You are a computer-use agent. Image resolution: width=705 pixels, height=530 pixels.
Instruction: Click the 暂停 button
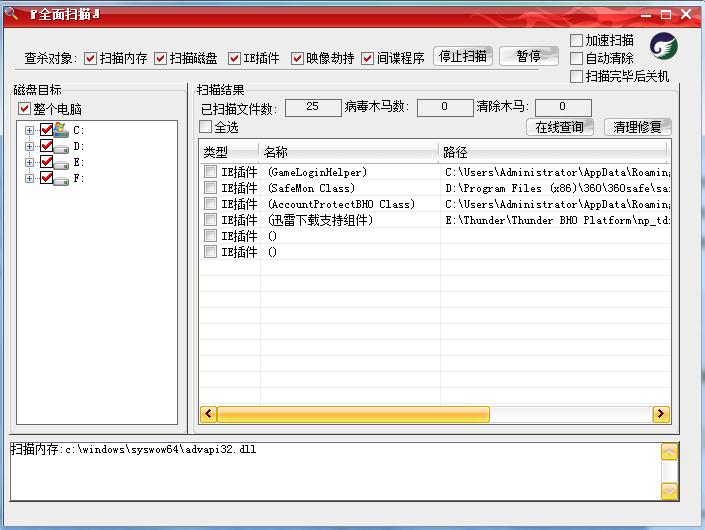[529, 56]
